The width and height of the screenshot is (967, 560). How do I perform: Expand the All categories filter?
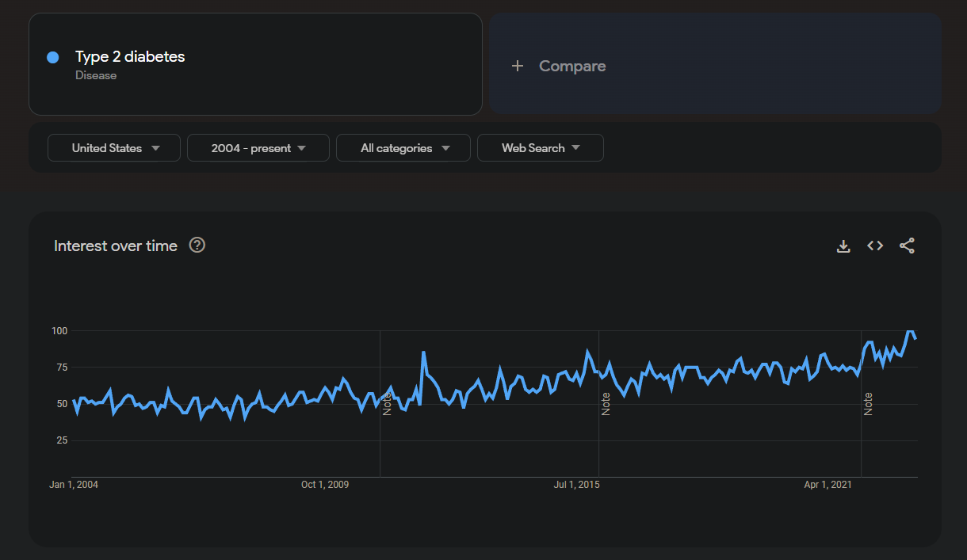click(x=403, y=148)
